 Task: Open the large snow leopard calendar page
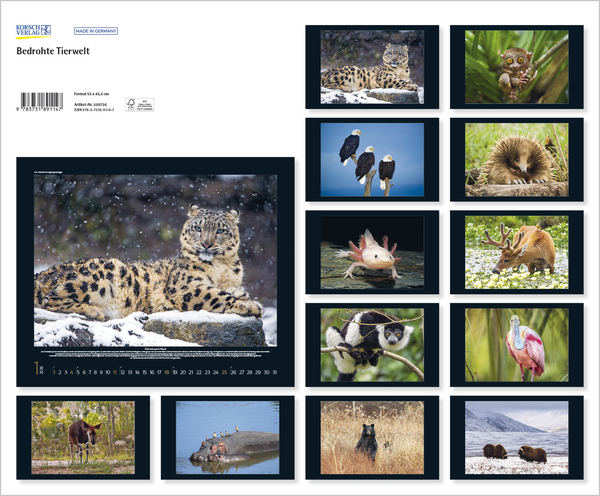point(155,260)
